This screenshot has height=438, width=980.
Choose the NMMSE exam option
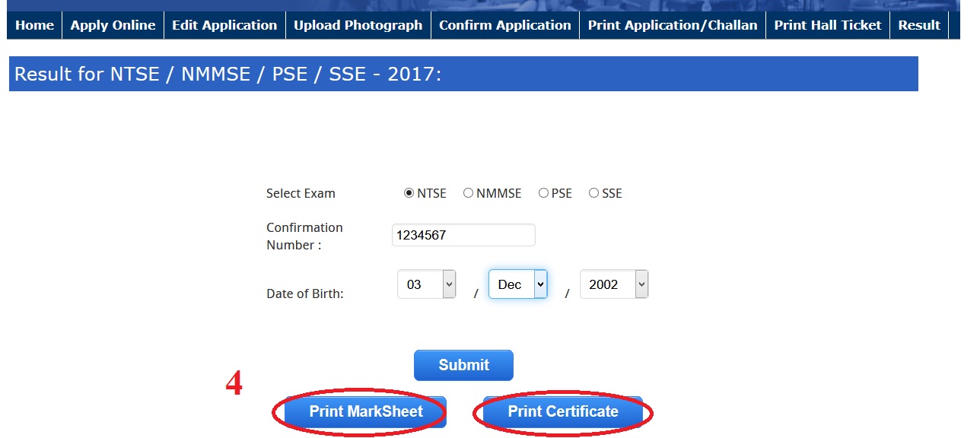click(x=468, y=193)
